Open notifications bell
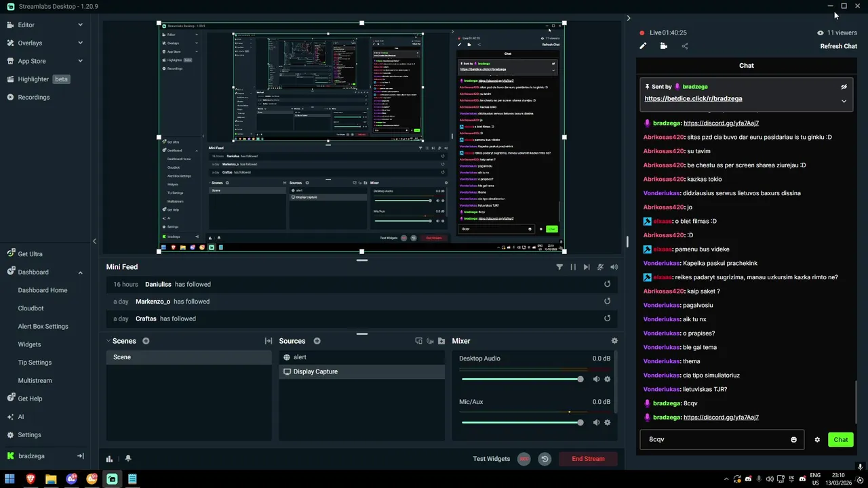This screenshot has width=868, height=488. pos(127,459)
